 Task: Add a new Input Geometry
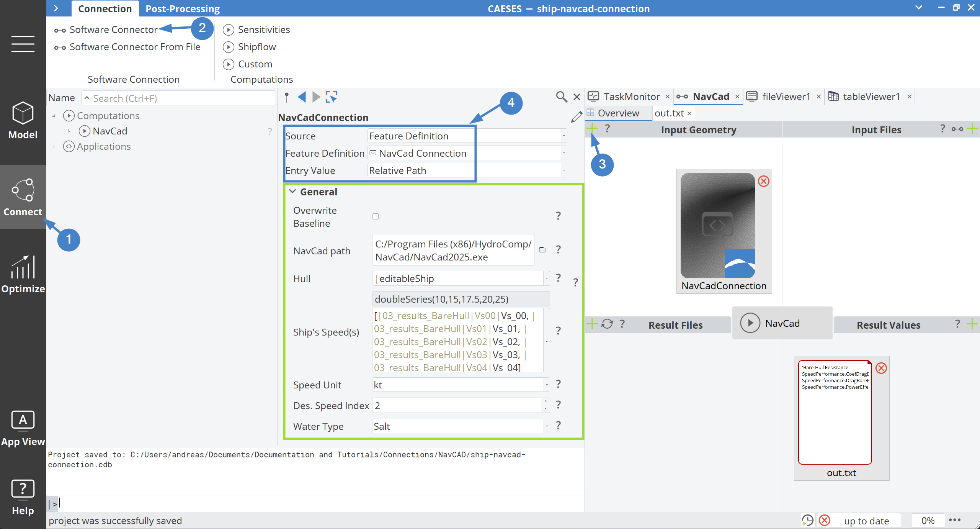click(x=592, y=128)
